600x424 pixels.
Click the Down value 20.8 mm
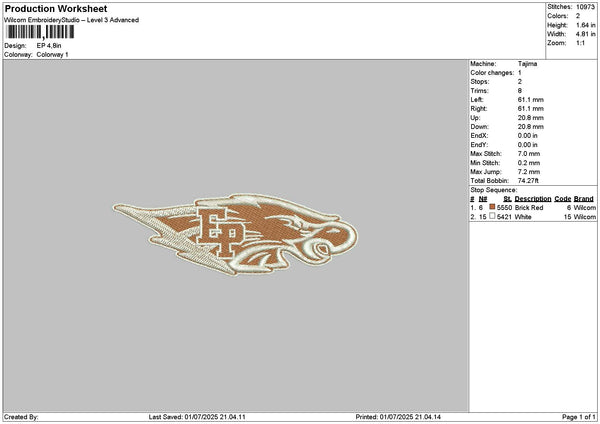(x=530, y=127)
